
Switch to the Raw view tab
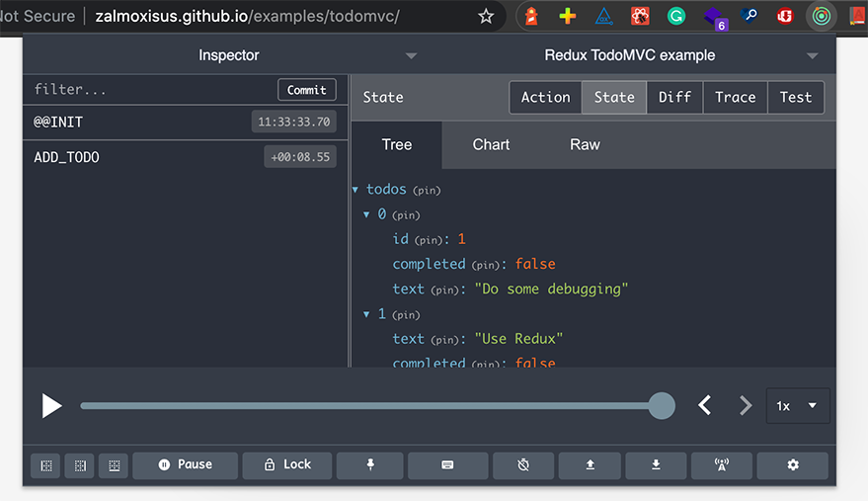(x=585, y=144)
